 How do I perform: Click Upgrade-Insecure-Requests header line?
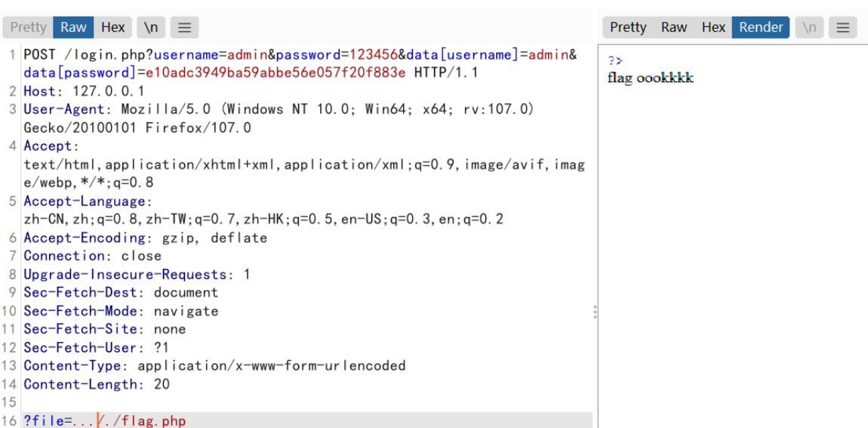(137, 274)
